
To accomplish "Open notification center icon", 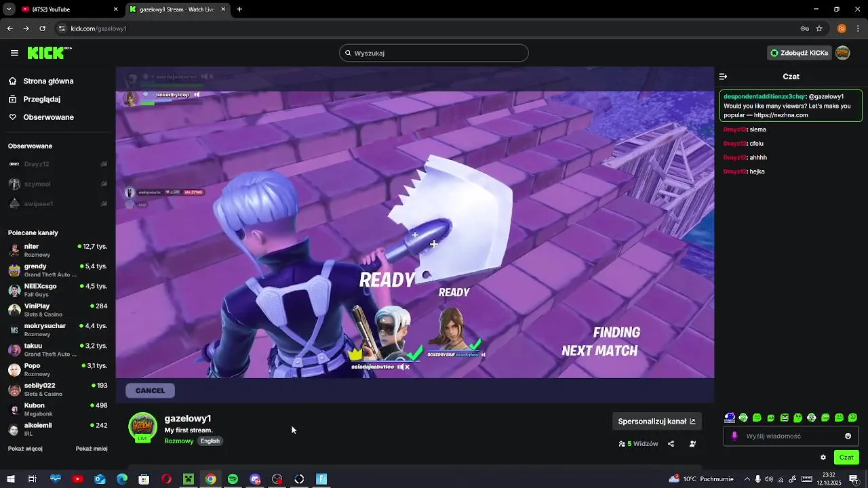I will click(854, 479).
